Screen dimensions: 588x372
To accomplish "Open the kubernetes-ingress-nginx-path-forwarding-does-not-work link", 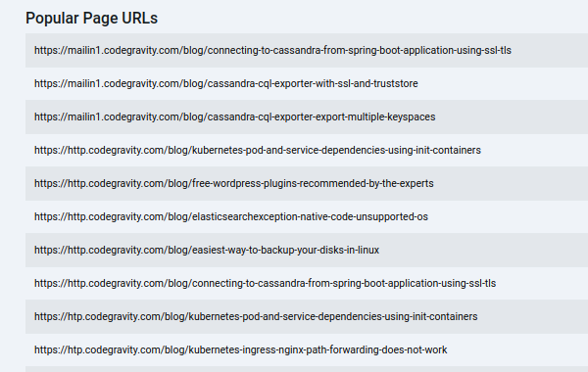I will pyautogui.click(x=240, y=350).
